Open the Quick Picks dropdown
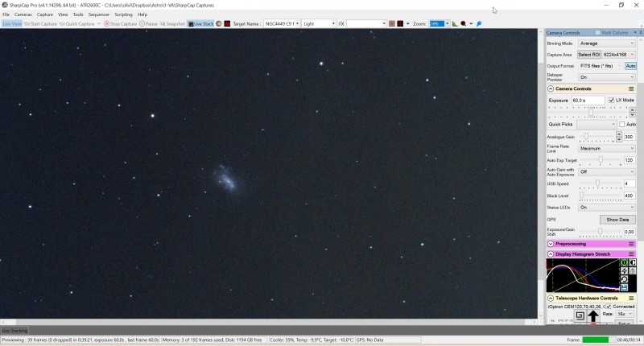The width and height of the screenshot is (644, 346). click(597, 124)
